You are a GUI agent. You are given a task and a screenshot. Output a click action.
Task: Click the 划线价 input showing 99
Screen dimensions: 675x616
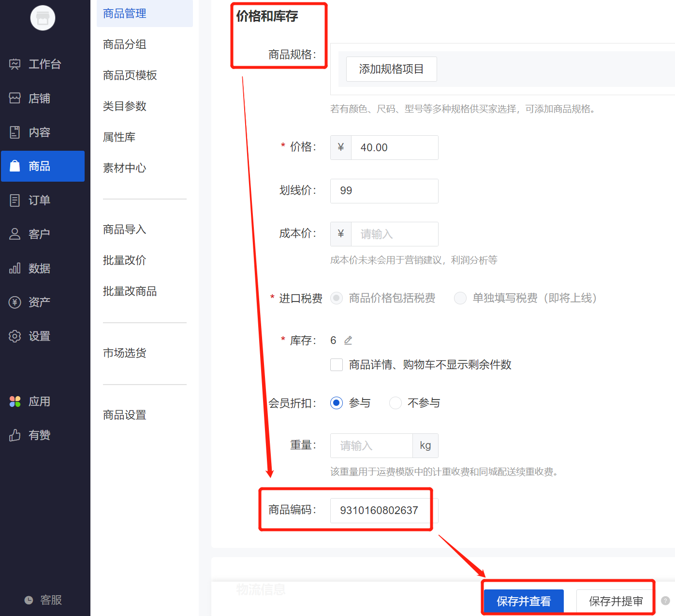coord(384,191)
